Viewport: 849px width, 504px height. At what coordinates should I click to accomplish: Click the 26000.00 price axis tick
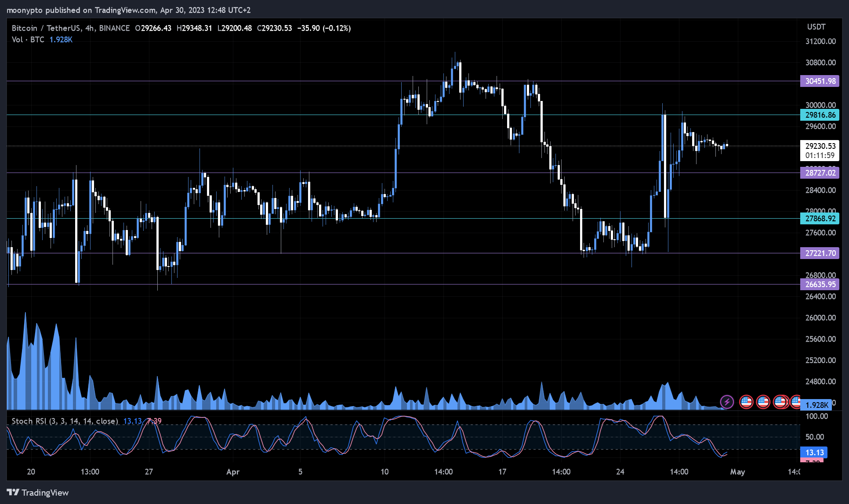tap(820, 317)
